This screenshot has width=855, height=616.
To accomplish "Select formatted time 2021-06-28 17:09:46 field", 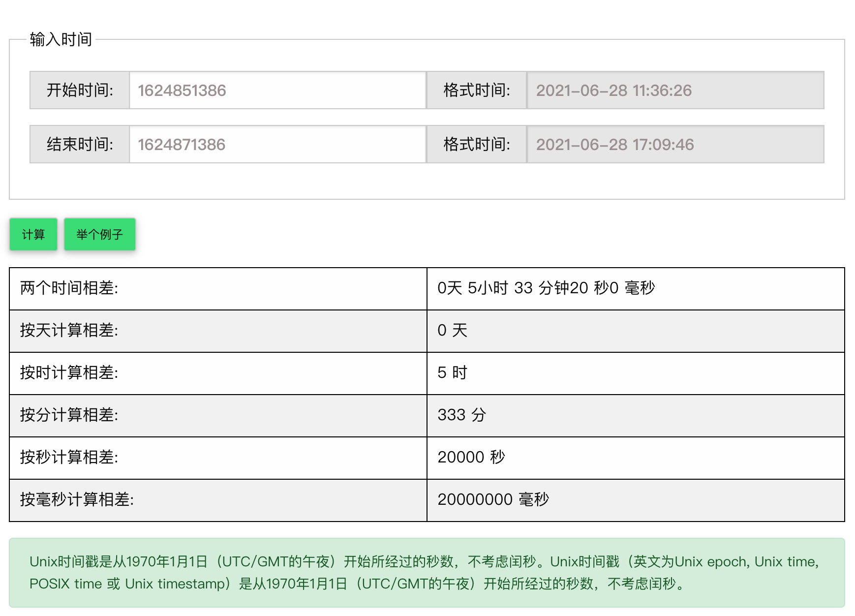I will pos(675,144).
